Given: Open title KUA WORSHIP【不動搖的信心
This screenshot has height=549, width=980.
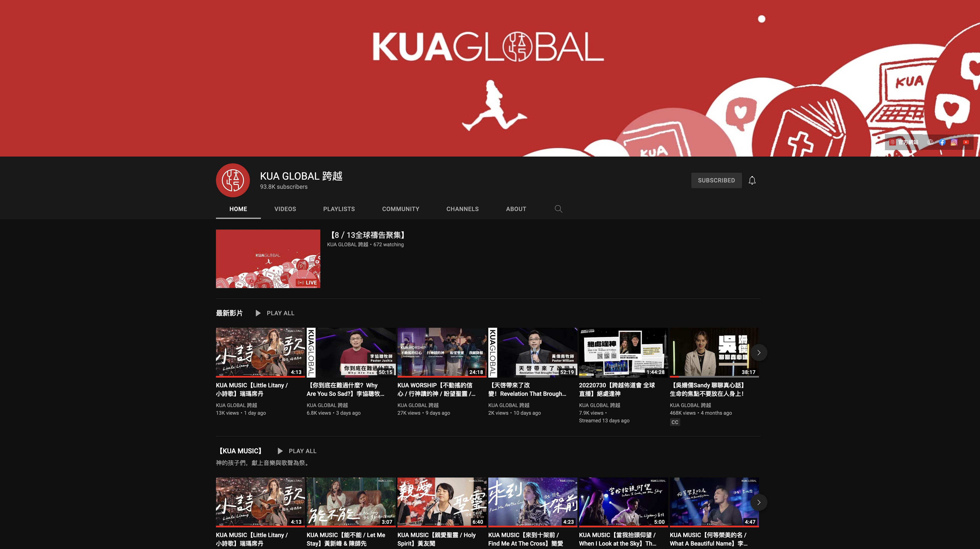Looking at the screenshot, I should (x=436, y=390).
